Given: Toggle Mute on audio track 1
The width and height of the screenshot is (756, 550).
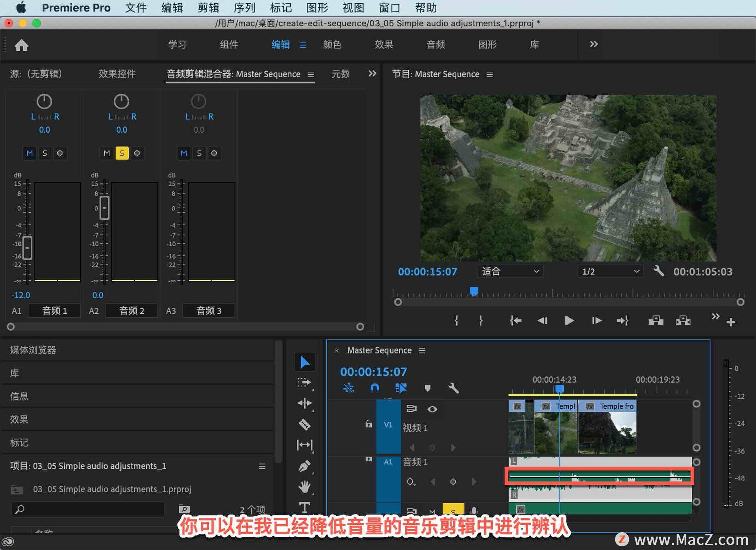Looking at the screenshot, I should [x=30, y=153].
